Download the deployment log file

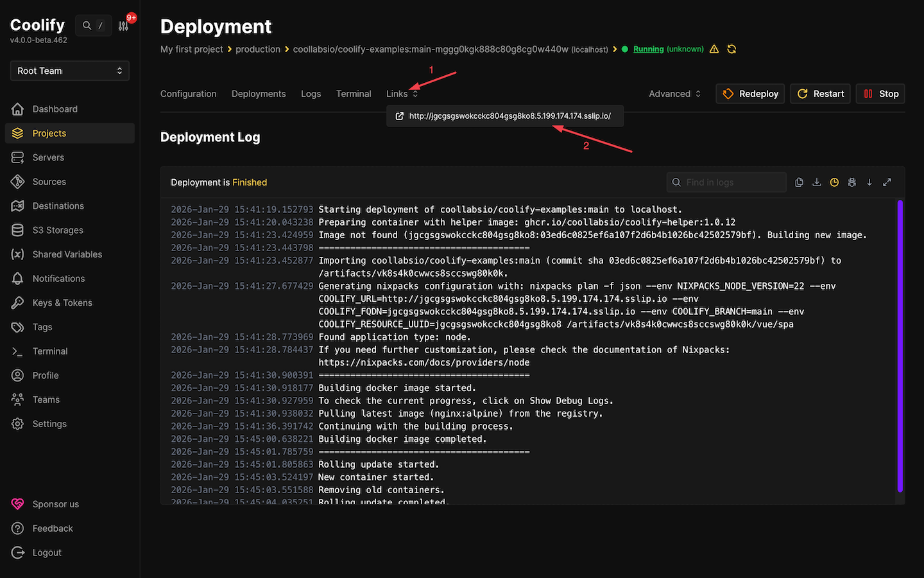click(x=817, y=182)
